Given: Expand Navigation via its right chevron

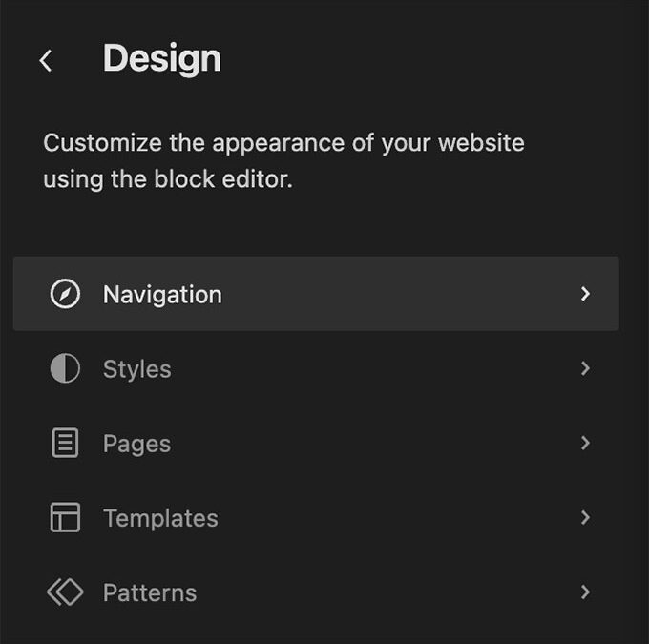Looking at the screenshot, I should point(585,294).
